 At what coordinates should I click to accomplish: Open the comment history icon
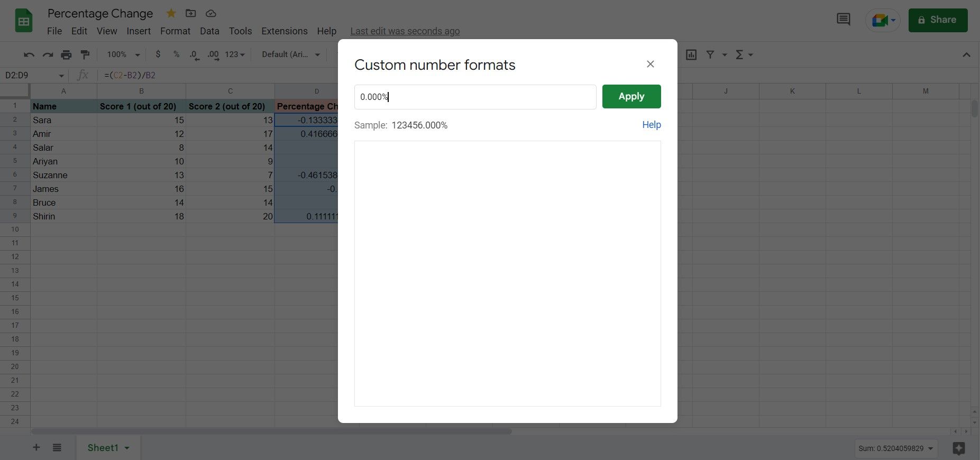coord(843,20)
